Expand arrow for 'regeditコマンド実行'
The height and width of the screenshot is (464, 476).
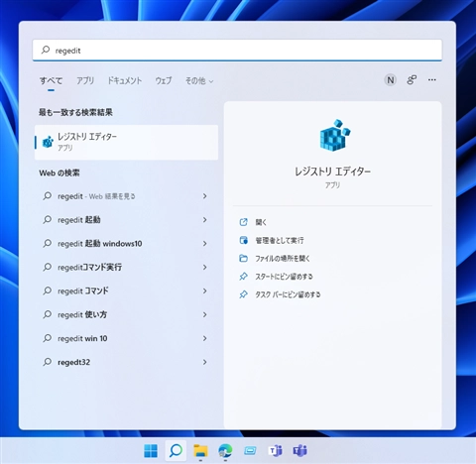(205, 267)
